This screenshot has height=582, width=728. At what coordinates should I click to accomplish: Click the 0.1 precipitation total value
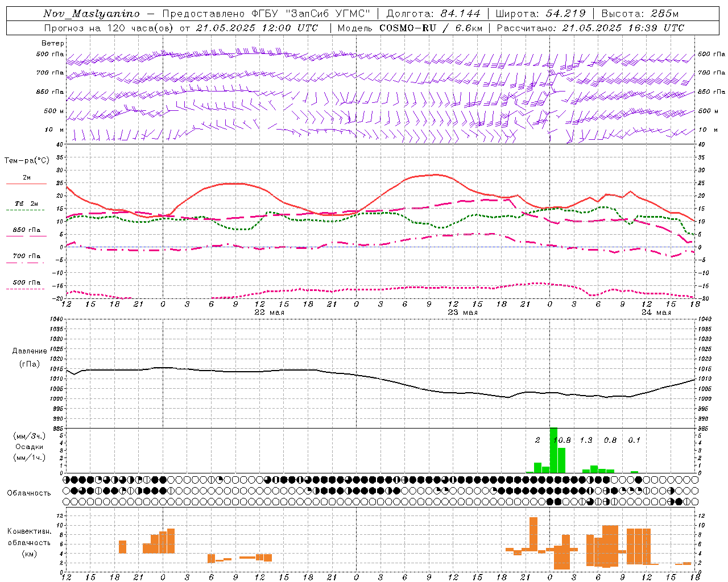click(x=634, y=440)
